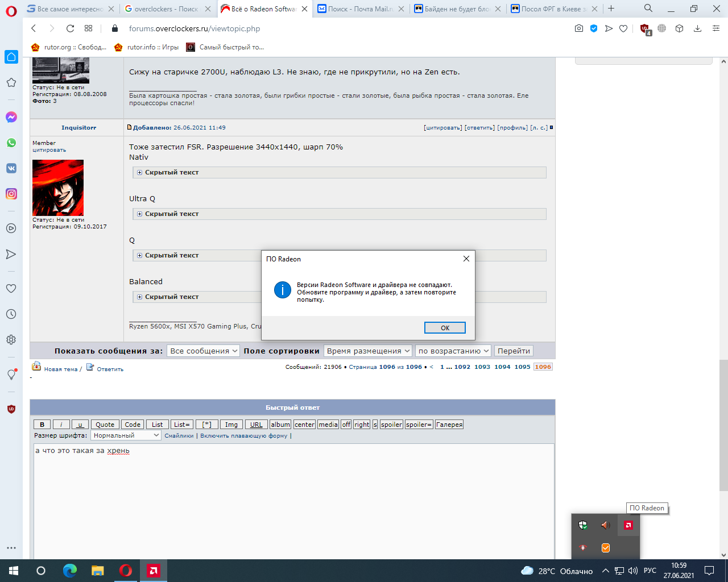The image size is (728, 582).
Task: Click in the quick reply text area
Action: tap(293, 501)
